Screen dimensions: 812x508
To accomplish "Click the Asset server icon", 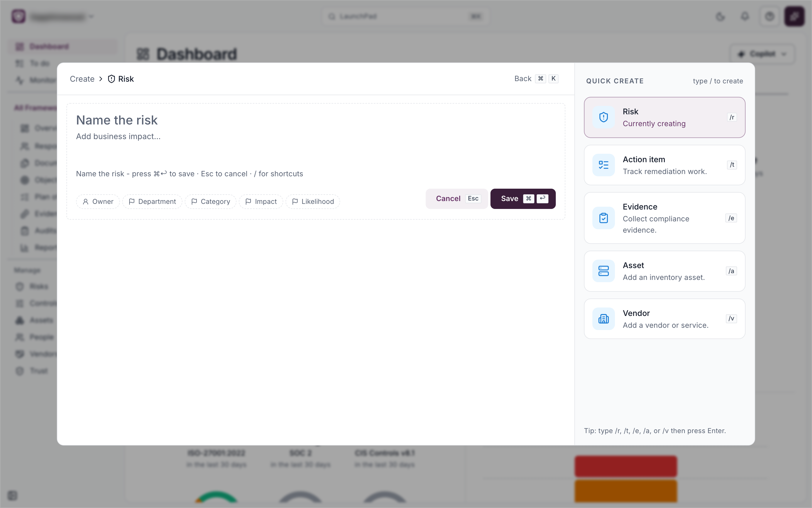I will 603,271.
